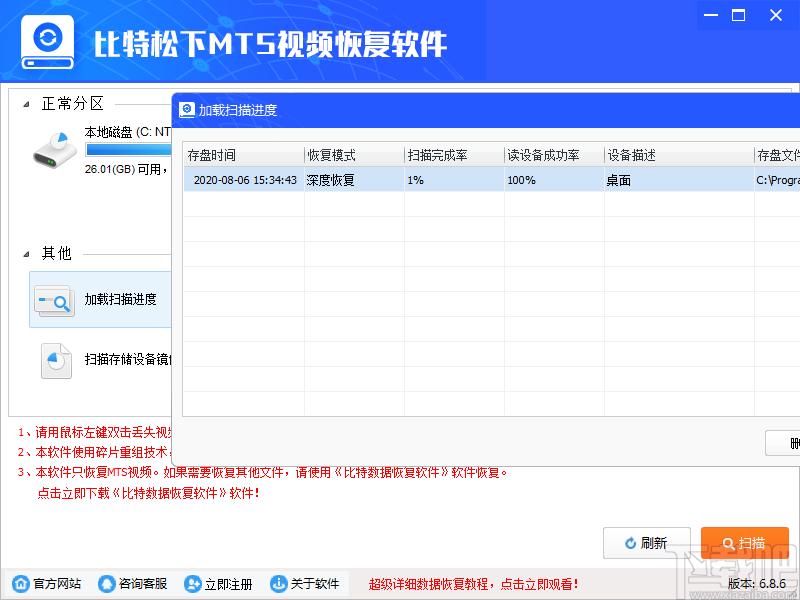The image size is (800, 600).
Task: Click the load scan progress magnifier icon
Action: (x=54, y=301)
